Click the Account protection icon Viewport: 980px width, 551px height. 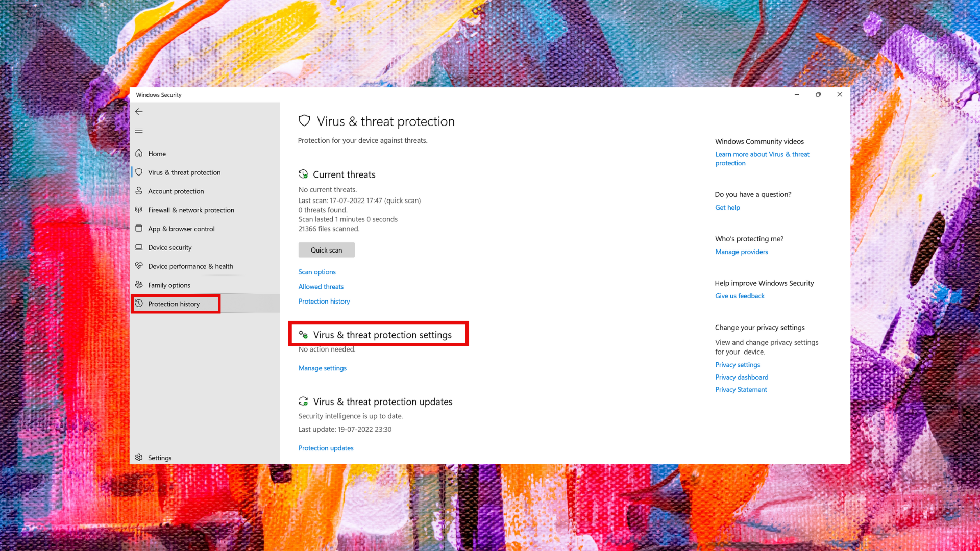[x=139, y=190]
